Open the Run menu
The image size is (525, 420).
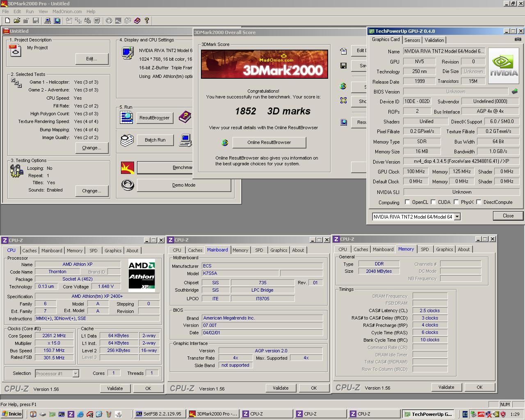[x=30, y=11]
